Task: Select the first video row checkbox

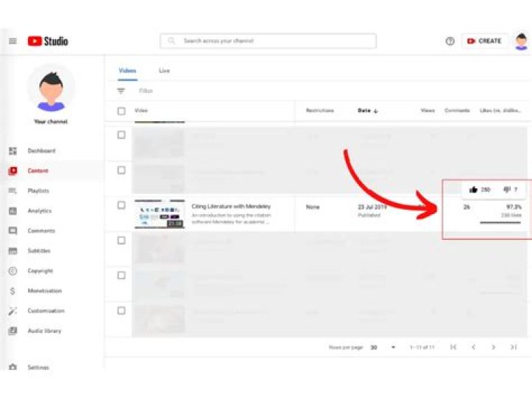Action: (121, 135)
